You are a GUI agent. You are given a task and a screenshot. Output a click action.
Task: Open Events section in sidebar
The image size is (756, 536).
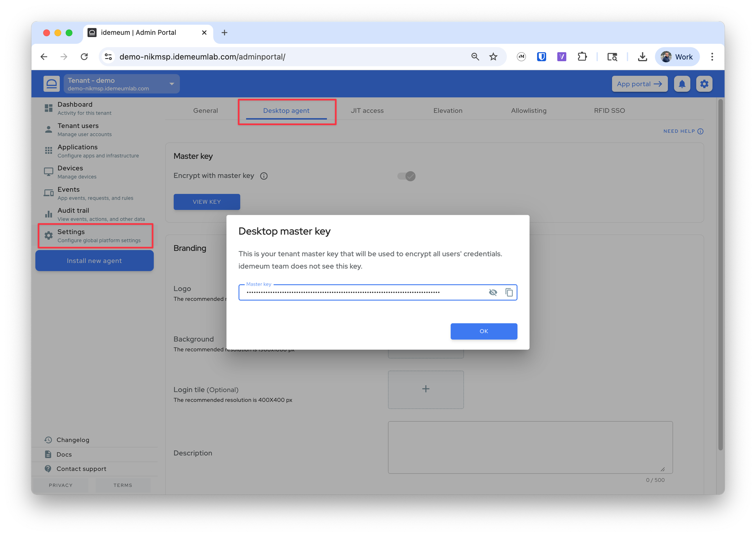(94, 193)
